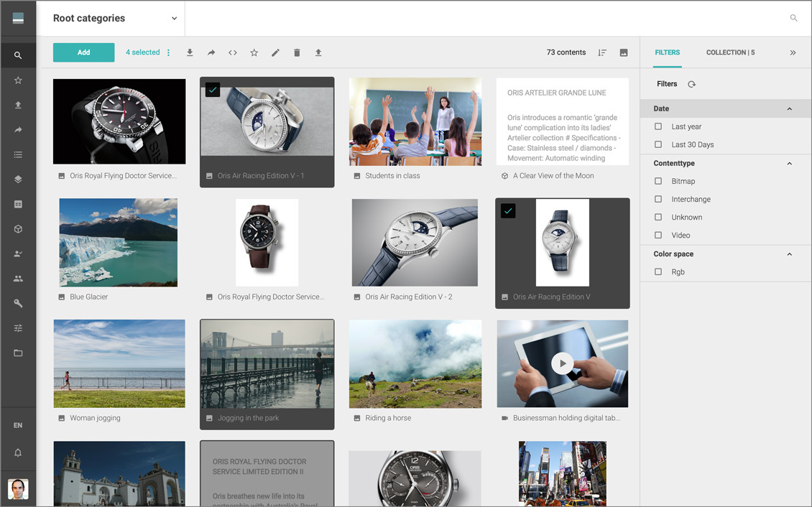Download the selected contents

click(190, 52)
